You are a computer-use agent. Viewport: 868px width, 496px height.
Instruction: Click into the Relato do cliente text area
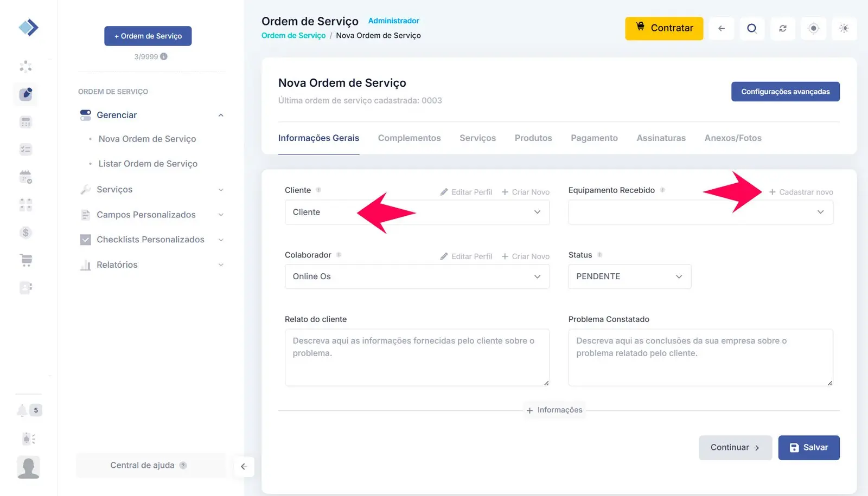click(417, 358)
